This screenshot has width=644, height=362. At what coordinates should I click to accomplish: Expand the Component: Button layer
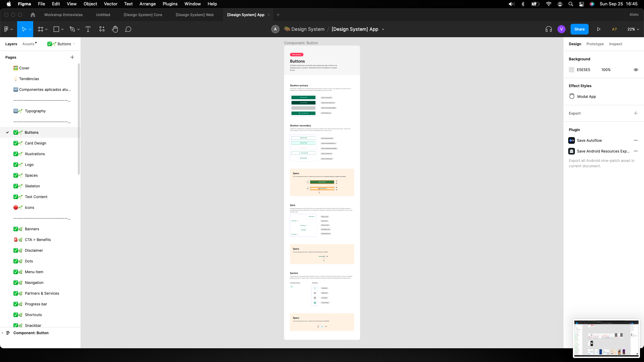(3, 333)
